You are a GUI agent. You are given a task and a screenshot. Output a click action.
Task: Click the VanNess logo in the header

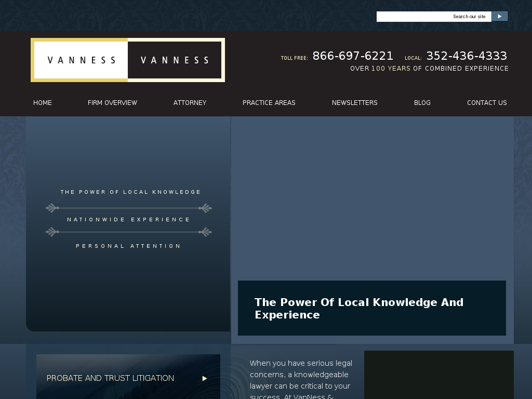click(128, 60)
